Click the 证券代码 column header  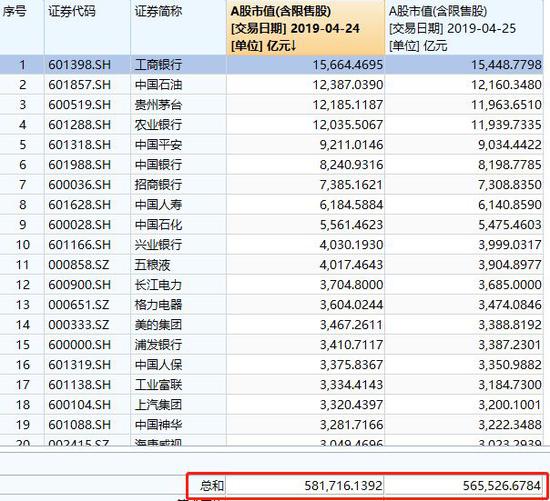tap(87, 27)
